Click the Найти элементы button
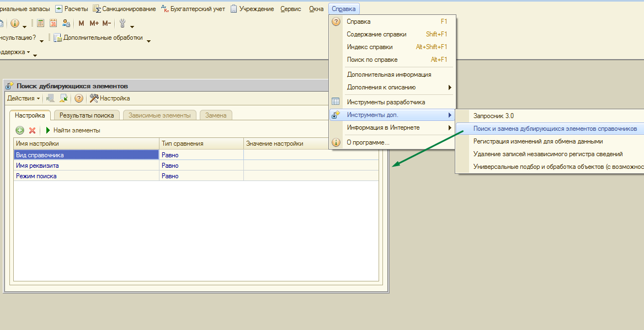Image resolution: width=644 pixels, height=330 pixels. 72,130
